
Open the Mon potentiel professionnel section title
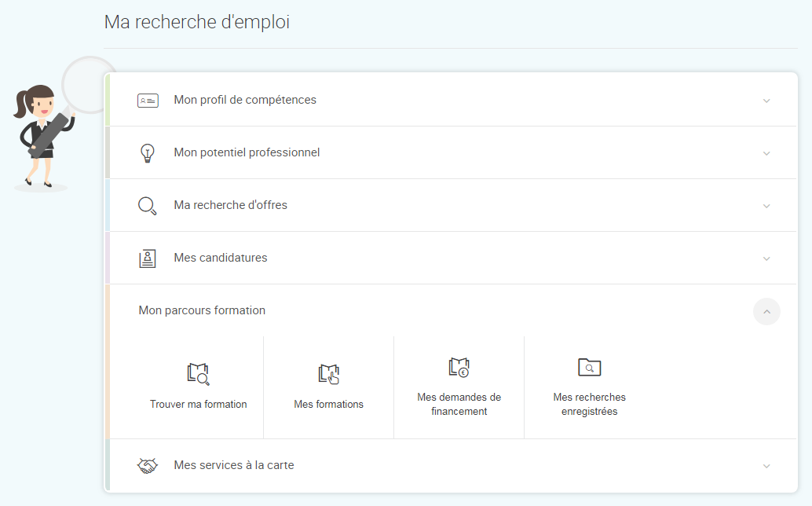tap(247, 152)
